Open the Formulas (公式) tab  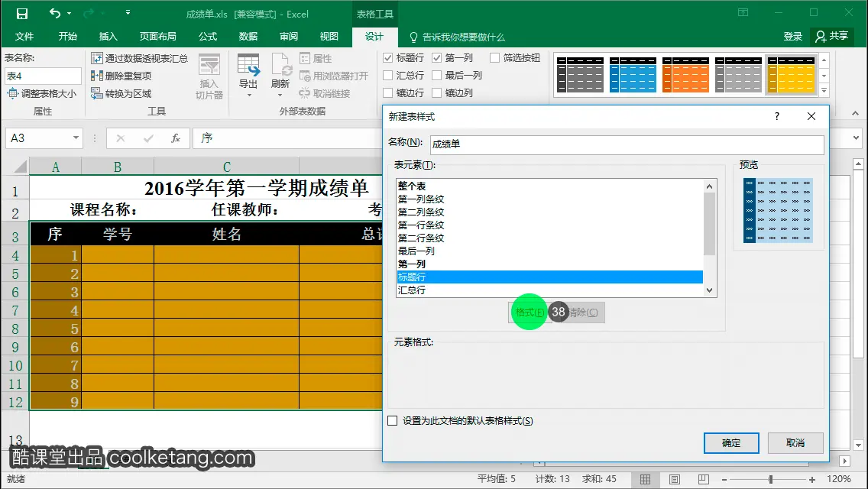pyautogui.click(x=208, y=37)
